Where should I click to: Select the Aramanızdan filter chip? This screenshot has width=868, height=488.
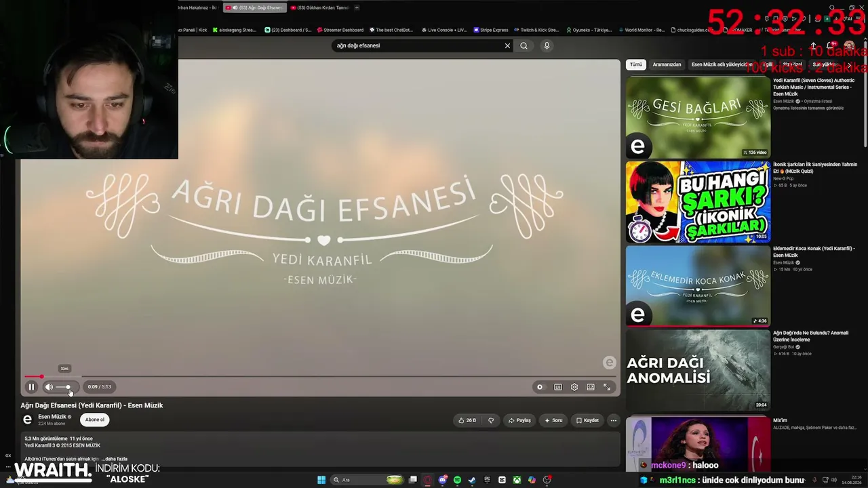(667, 64)
